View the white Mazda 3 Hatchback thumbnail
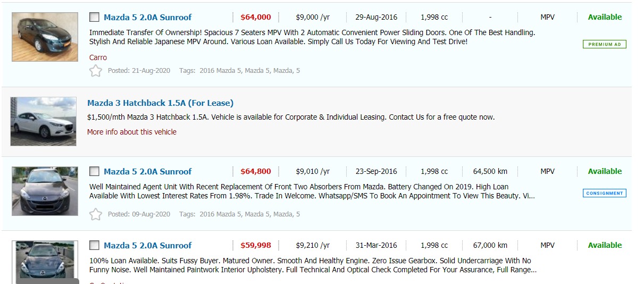The width and height of the screenshot is (644, 284). click(44, 121)
